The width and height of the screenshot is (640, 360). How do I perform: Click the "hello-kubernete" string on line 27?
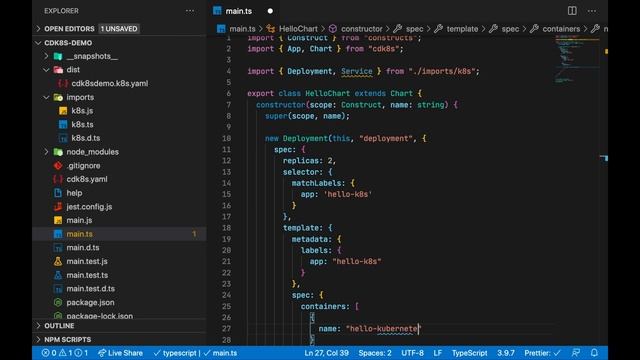pyautogui.click(x=384, y=329)
